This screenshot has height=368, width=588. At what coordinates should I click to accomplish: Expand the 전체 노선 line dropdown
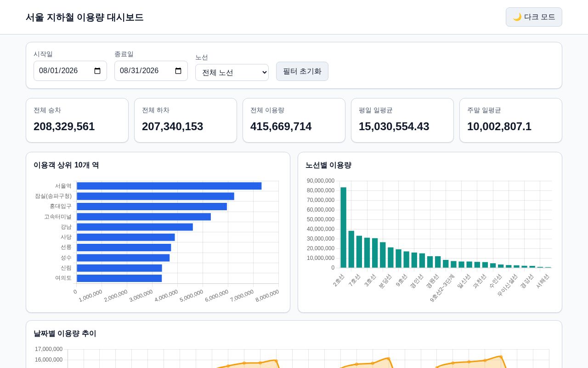click(232, 72)
